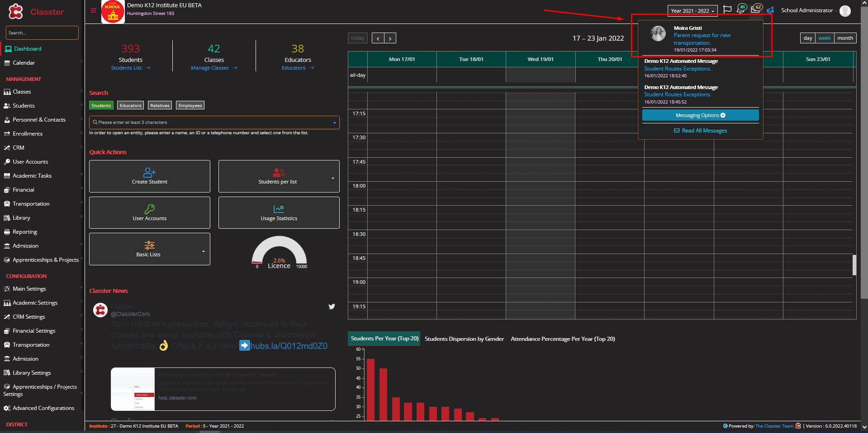Select the Educators search filter

pyautogui.click(x=130, y=105)
